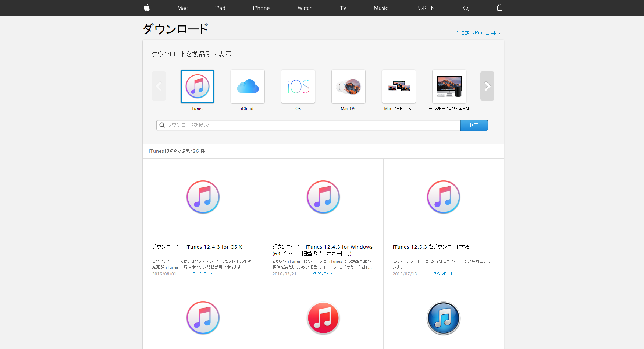Select the iCloud product category icon
Image resolution: width=644 pixels, height=349 pixels.
point(248,86)
